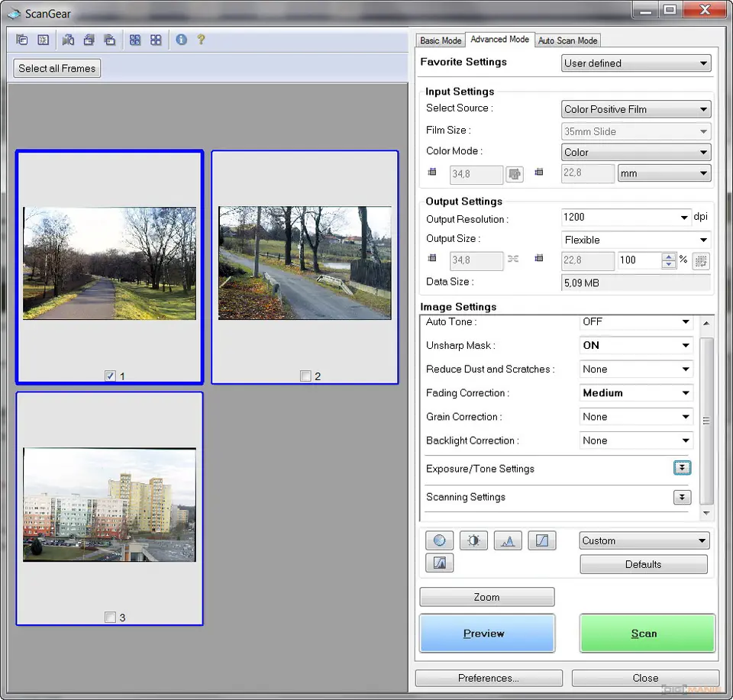The width and height of the screenshot is (733, 700).
Task: Select the apartment buildings thumbnail in frame 3
Action: click(109, 505)
